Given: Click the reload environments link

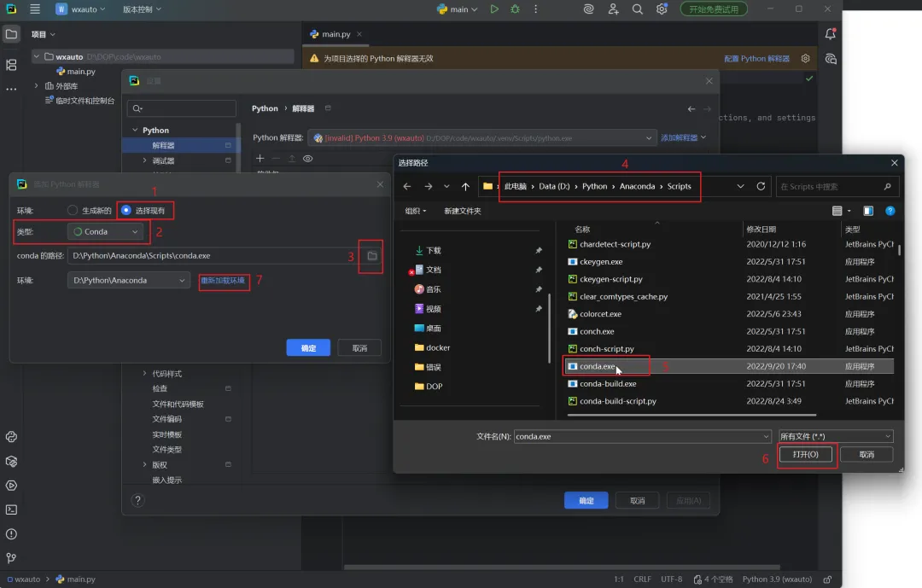Looking at the screenshot, I should (x=223, y=281).
